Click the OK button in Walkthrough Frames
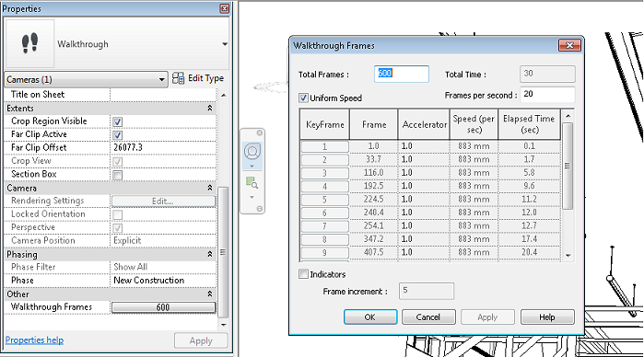644x357 pixels. [x=370, y=317]
